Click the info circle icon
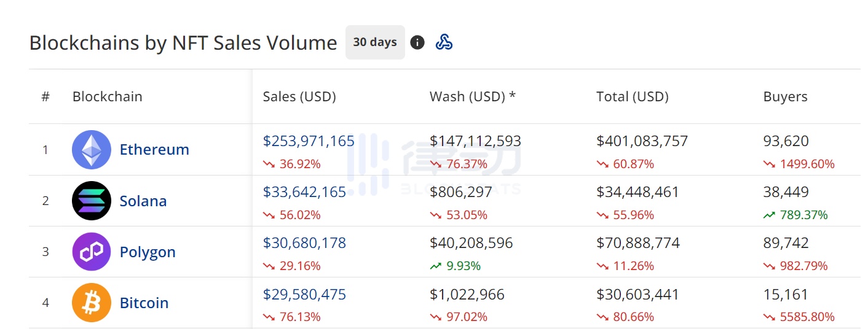 point(417,42)
